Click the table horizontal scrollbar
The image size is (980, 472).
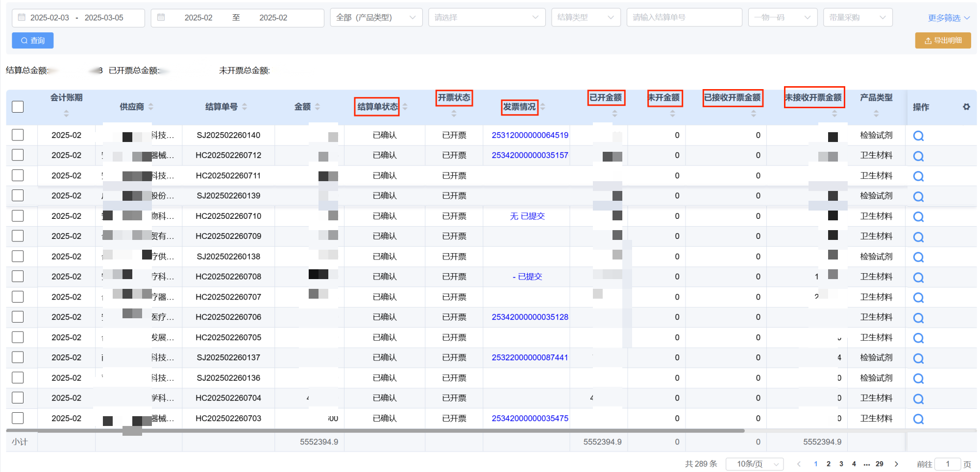click(376, 431)
